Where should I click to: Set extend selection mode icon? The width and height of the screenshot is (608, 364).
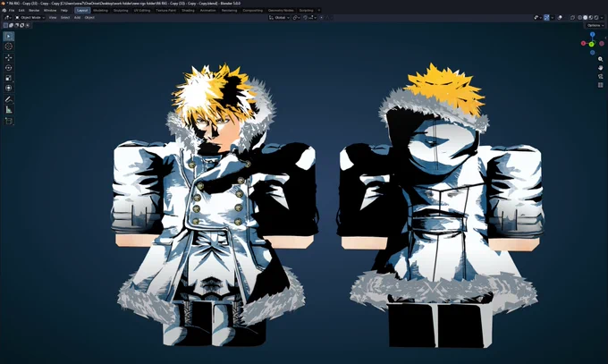pyautogui.click(x=11, y=25)
